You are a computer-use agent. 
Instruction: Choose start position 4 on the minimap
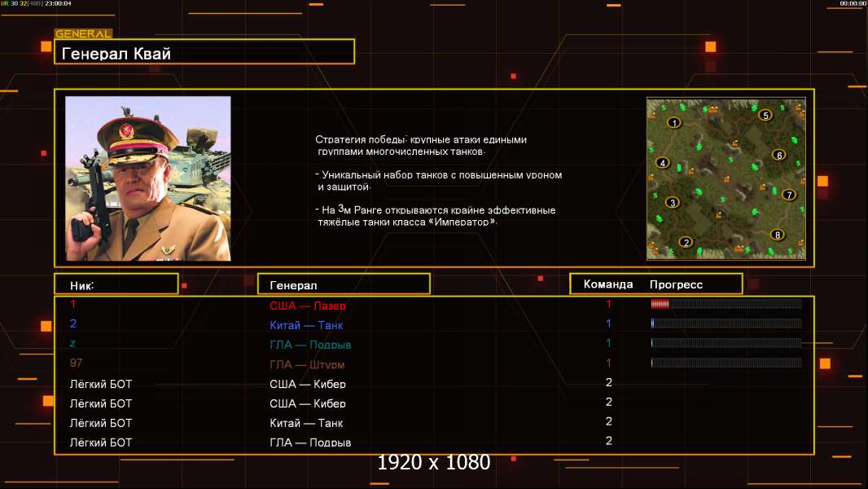(663, 163)
